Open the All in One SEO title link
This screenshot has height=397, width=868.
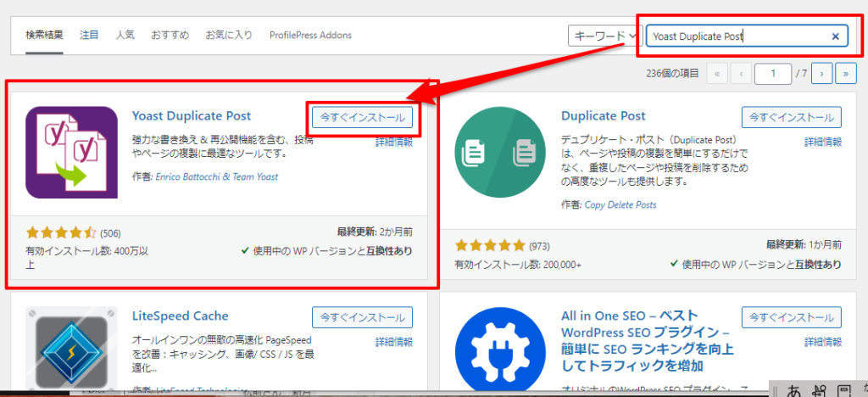(647, 340)
